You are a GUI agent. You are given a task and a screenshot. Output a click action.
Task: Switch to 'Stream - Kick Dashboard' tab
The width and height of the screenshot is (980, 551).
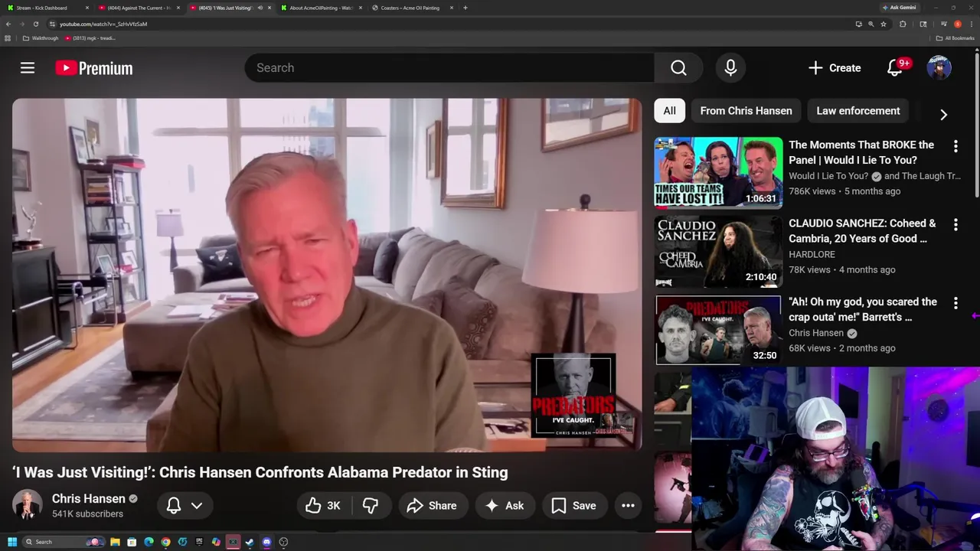pyautogui.click(x=46, y=8)
